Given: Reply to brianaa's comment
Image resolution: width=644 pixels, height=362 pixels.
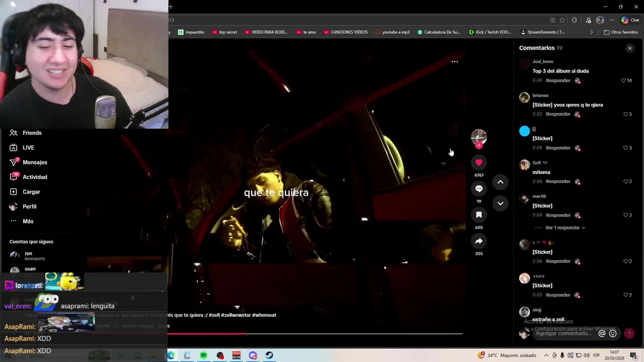Looking at the screenshot, I should pyautogui.click(x=558, y=114).
